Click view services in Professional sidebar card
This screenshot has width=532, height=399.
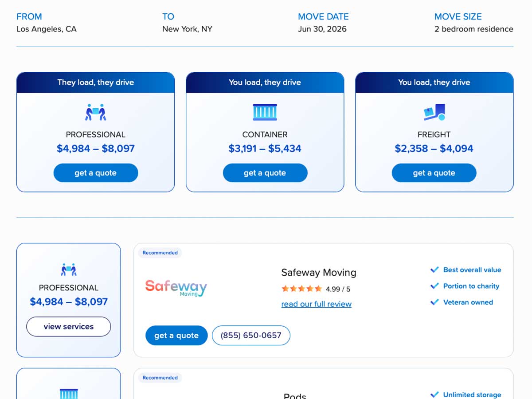point(69,327)
